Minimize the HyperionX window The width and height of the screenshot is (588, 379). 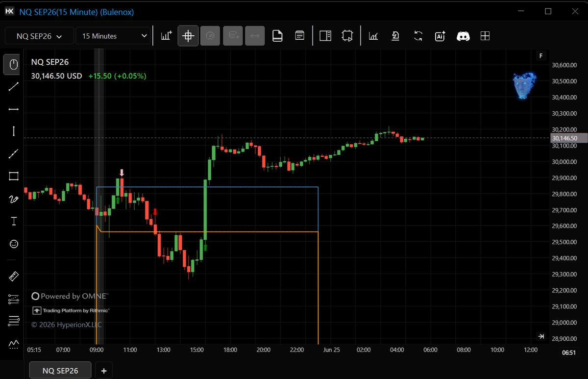[522, 11]
